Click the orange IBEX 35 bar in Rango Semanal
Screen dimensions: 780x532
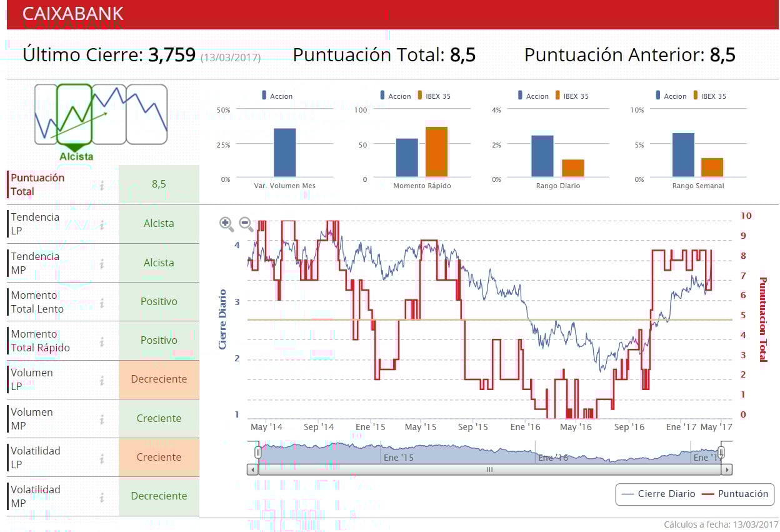pos(712,167)
